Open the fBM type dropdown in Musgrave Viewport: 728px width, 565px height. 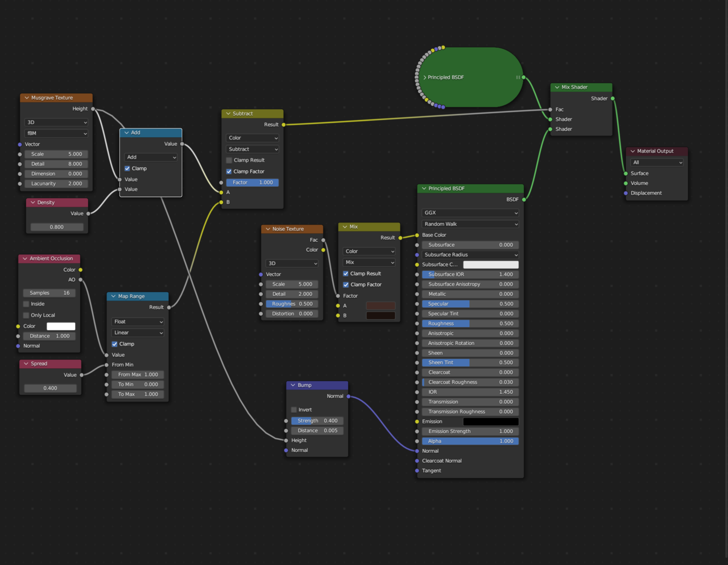[x=56, y=133]
